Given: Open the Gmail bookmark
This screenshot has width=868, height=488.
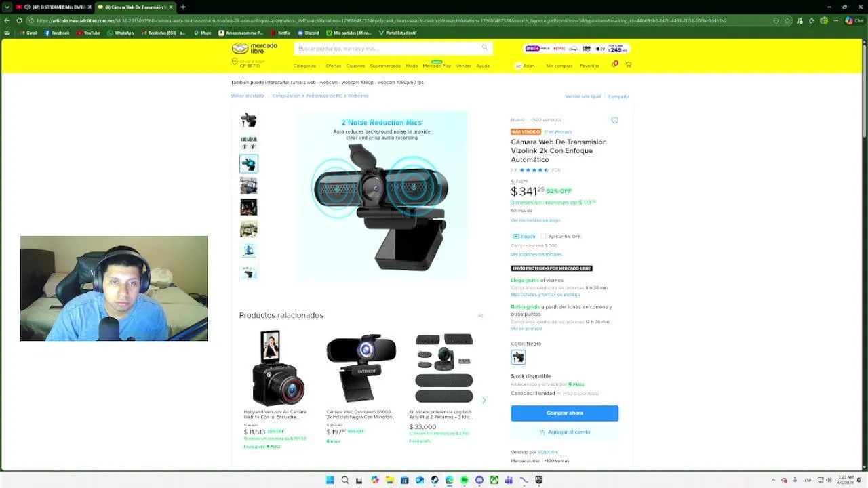Looking at the screenshot, I should [27, 33].
